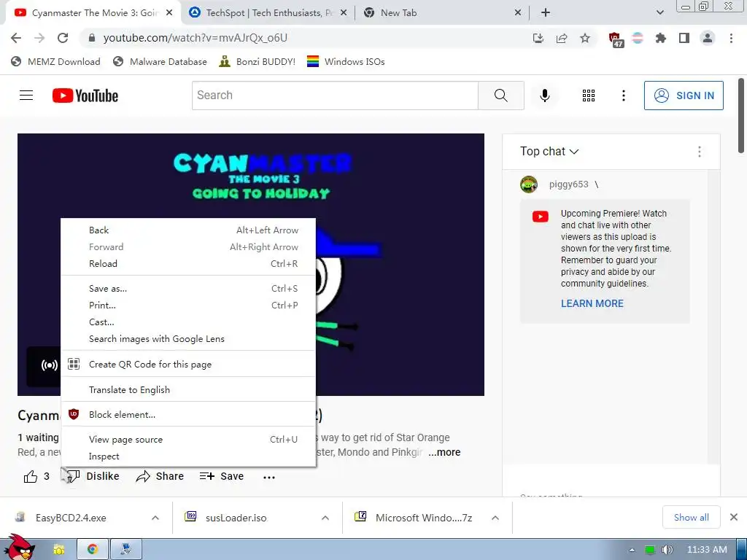Open Chrome's three-dot menu

click(x=731, y=38)
